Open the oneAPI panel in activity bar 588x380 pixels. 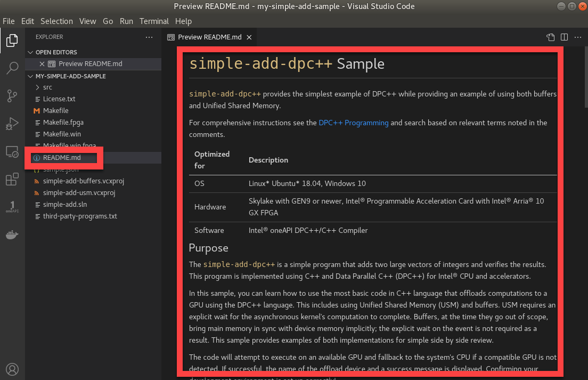(12, 207)
